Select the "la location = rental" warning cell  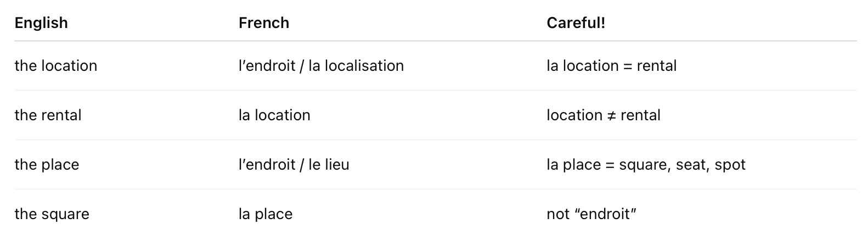click(611, 66)
